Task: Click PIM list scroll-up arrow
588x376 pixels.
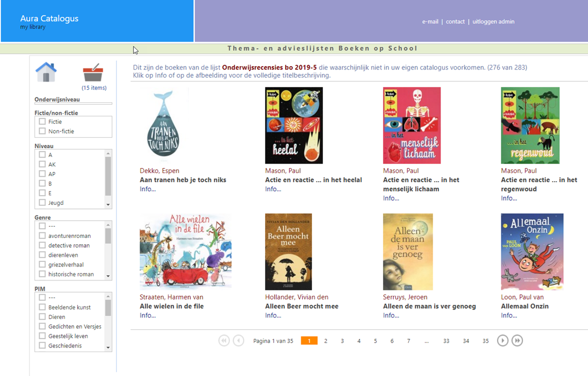Action: point(108,296)
